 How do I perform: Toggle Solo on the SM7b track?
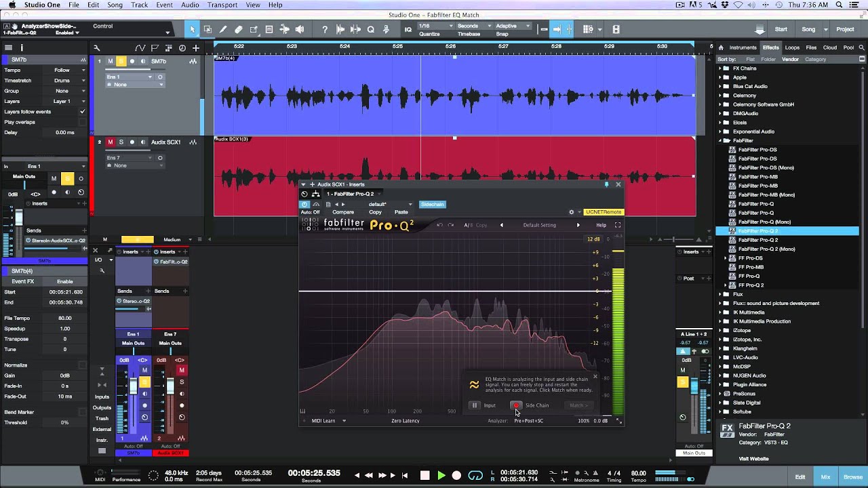[x=121, y=61]
